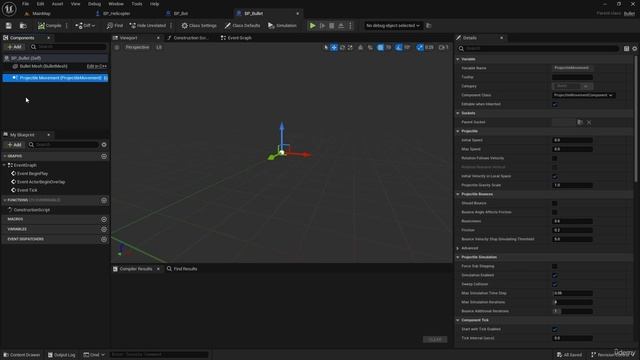The height and width of the screenshot is (360, 640).
Task: Open the viewport options hamburger menu
Action: (117, 47)
